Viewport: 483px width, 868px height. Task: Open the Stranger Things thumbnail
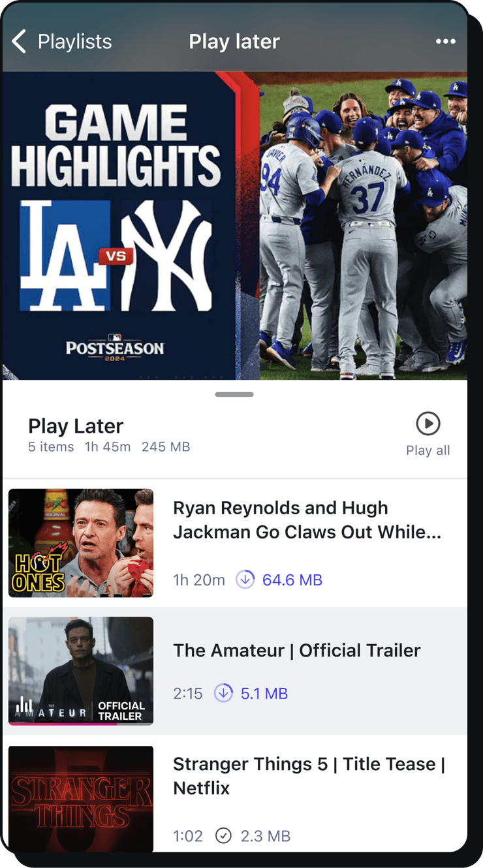click(81, 799)
